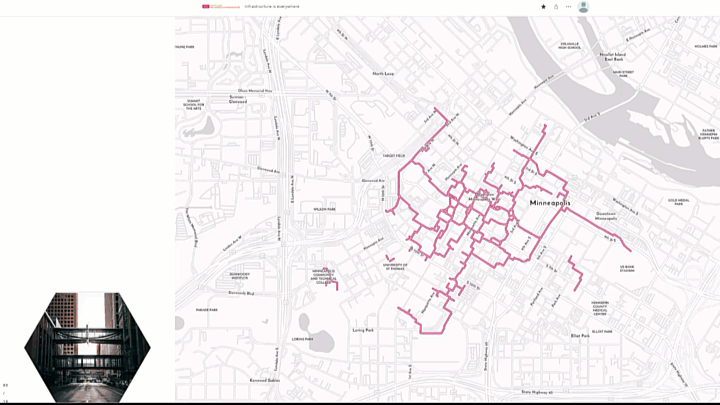Click the Dunwoody Institute map label
Viewport: 720px width, 405px height.
point(240,276)
